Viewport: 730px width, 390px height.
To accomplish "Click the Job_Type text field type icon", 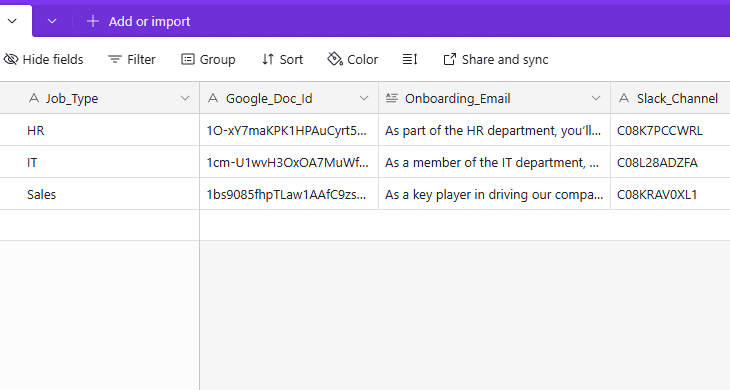I will tap(34, 98).
